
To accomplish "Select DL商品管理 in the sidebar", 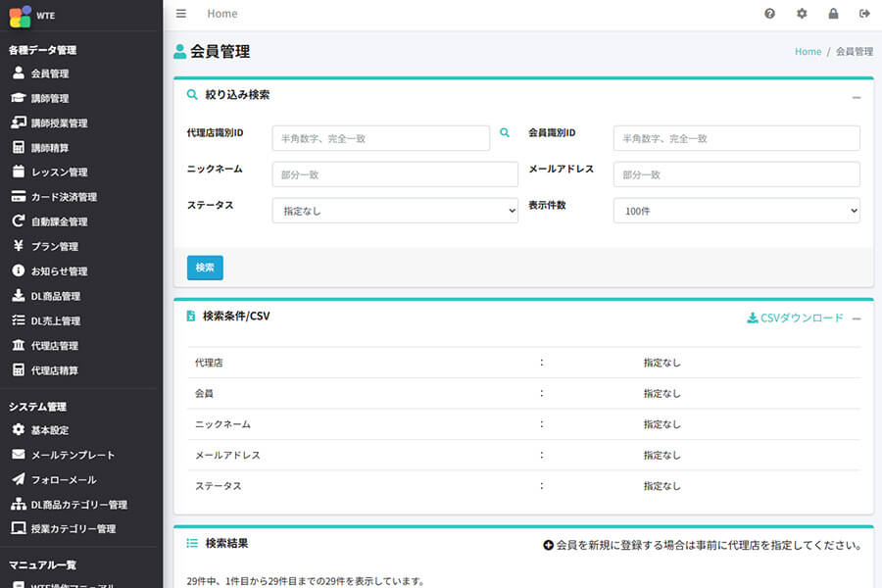I will pos(55,295).
